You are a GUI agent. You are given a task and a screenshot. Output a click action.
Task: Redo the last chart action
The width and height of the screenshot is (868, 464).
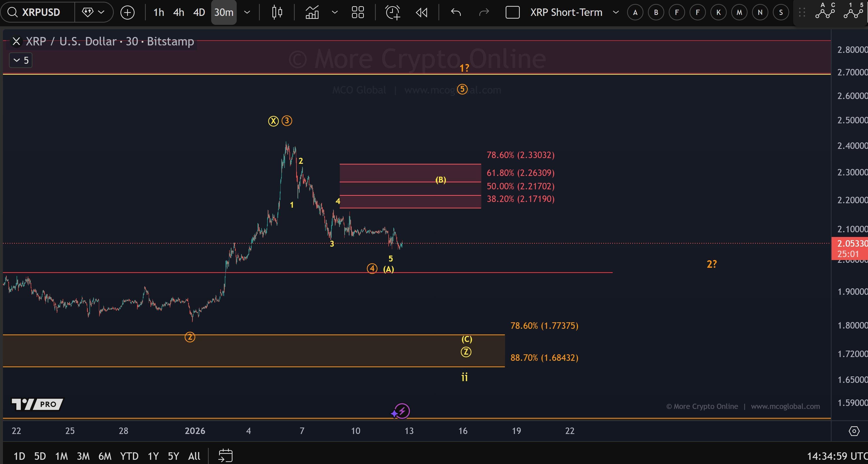(484, 12)
